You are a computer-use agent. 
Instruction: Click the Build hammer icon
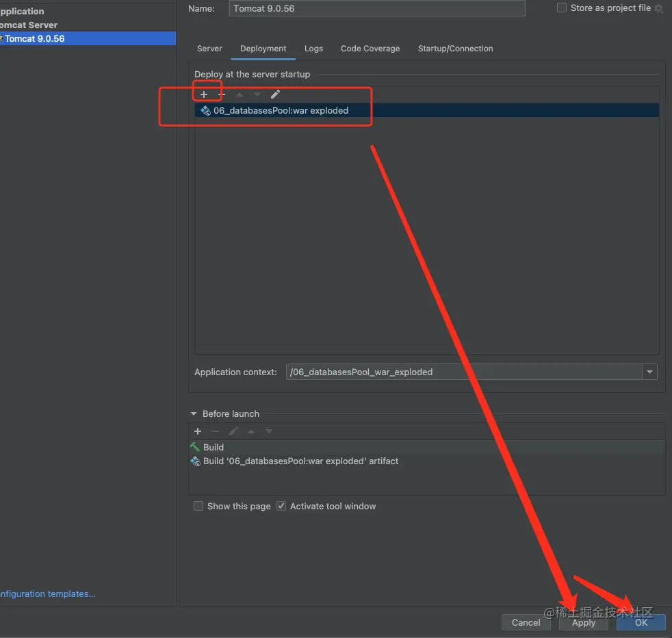pos(195,447)
